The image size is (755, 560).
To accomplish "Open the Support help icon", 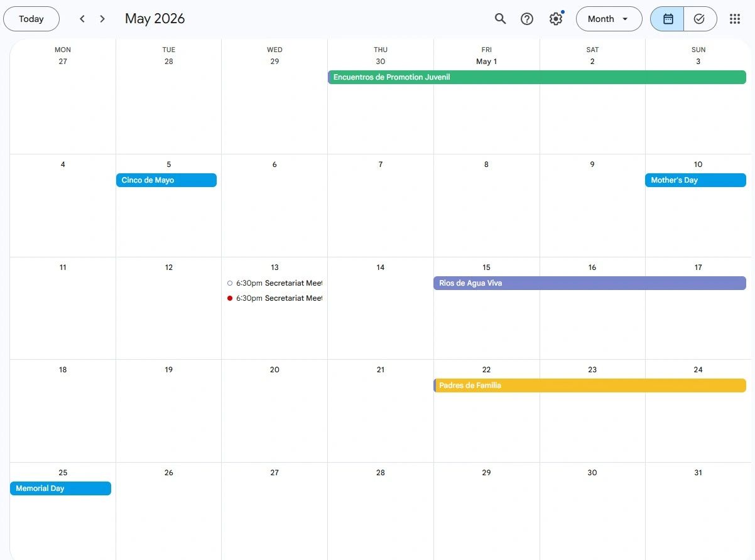I will [x=527, y=19].
